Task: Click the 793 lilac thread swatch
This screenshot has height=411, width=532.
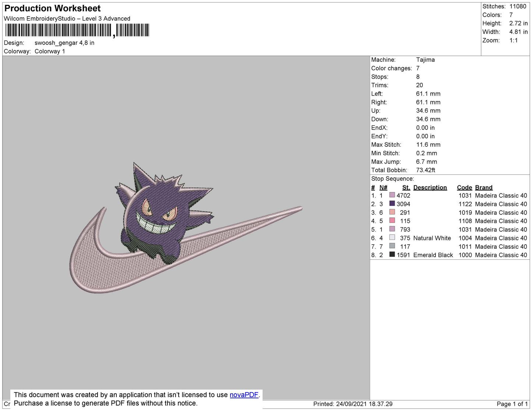Action: click(x=392, y=229)
